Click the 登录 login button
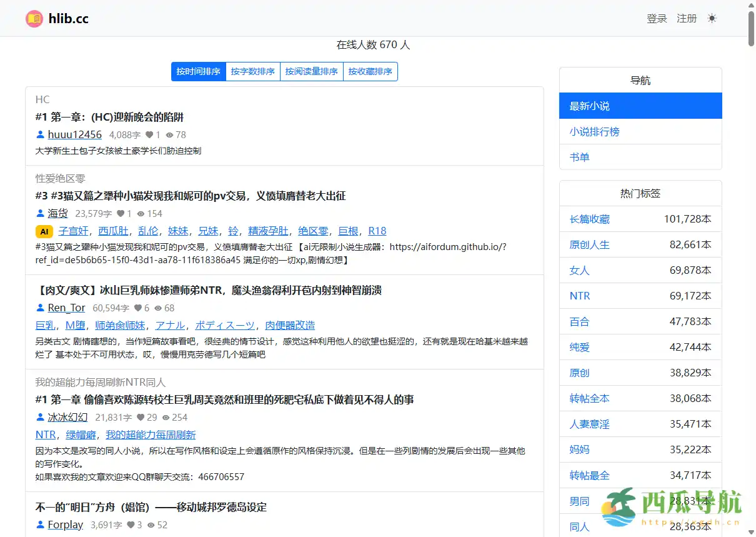The width and height of the screenshot is (756, 537). [x=657, y=19]
